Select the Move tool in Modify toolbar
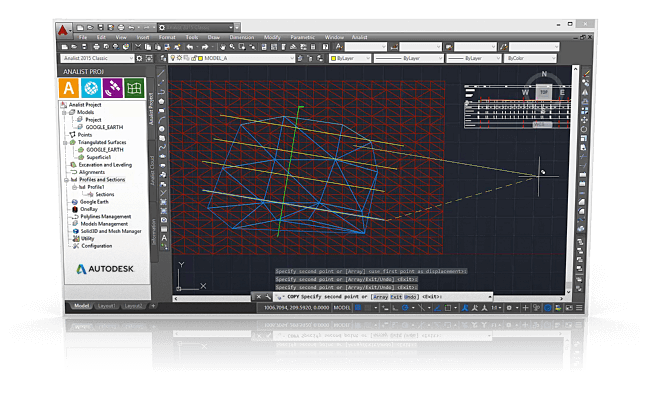This screenshot has height=400, width=650. click(584, 119)
